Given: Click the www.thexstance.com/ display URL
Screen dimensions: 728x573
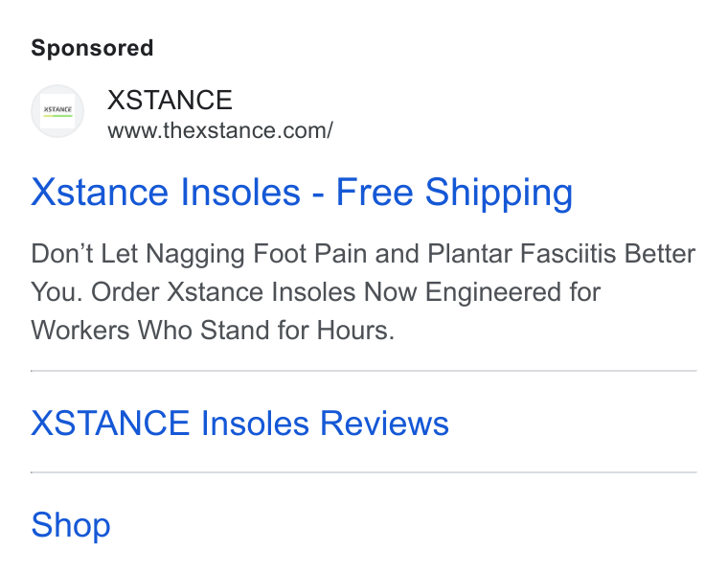Looking at the screenshot, I should point(220,130).
